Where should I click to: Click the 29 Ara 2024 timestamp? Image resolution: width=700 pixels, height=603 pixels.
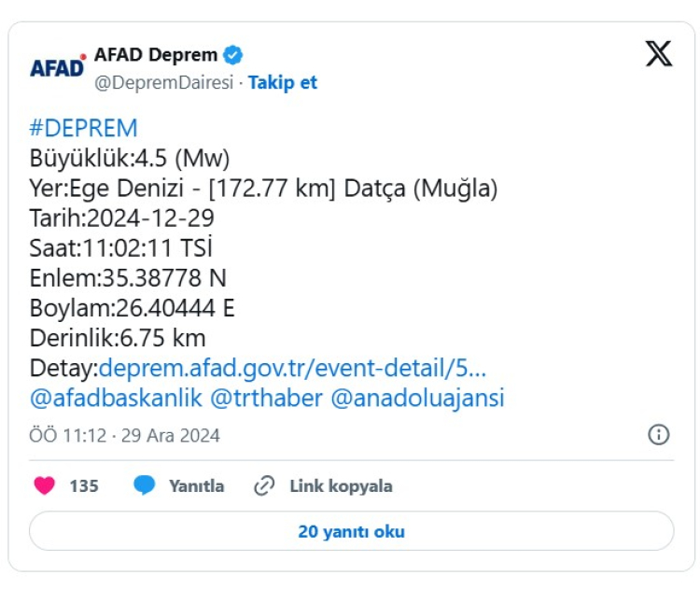point(125,435)
